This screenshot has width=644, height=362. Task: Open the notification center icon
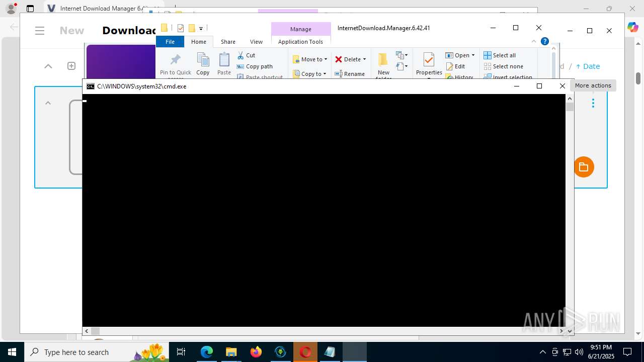tap(627, 352)
